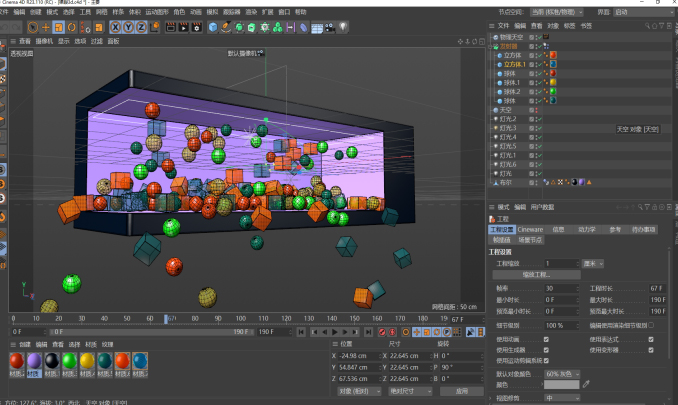Image resolution: width=678 pixels, height=405 pixels.
Task: Open 界面 layout dropdown
Action: (x=643, y=12)
